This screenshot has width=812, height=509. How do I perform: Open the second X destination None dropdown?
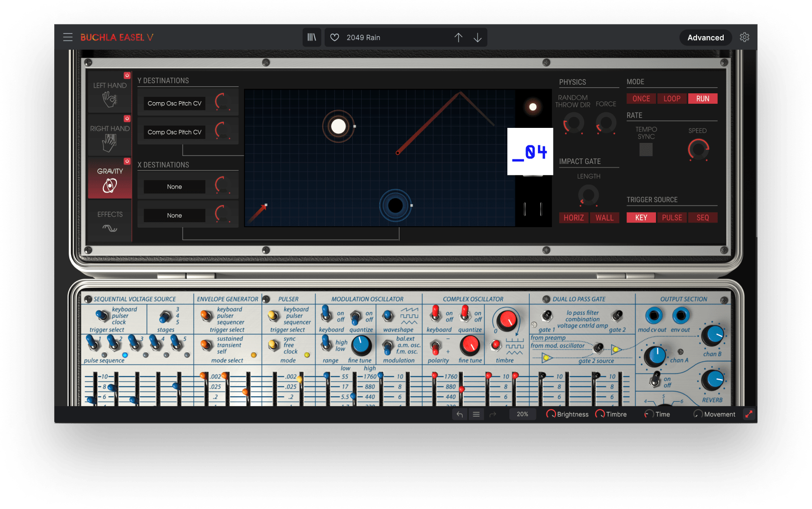tap(174, 216)
